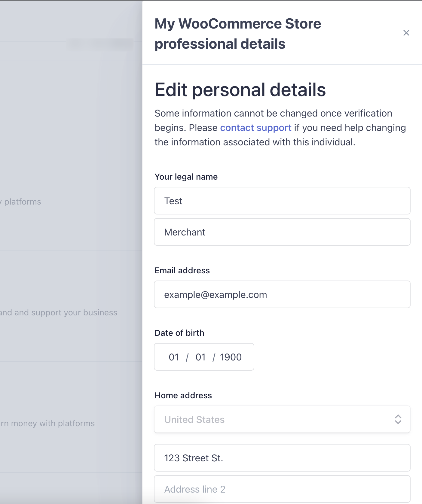422x504 pixels.
Task: Click the first name field containing Test
Action: 282,201
